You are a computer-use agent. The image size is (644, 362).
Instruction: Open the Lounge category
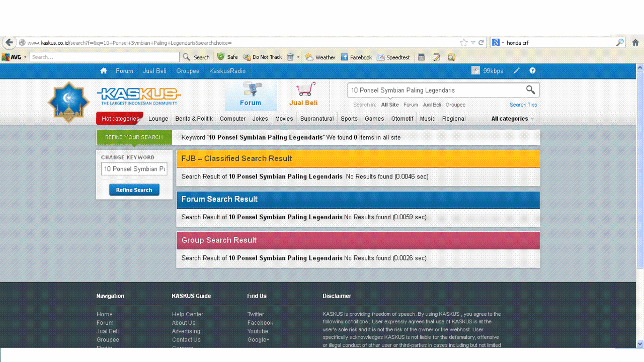pos(158,119)
